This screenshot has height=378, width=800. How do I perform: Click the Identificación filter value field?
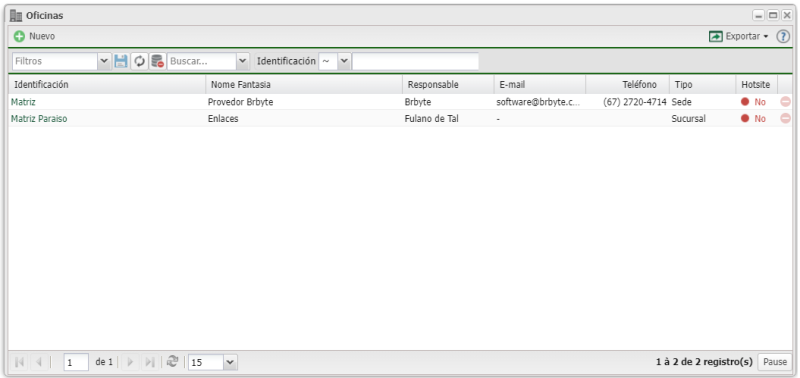[x=415, y=61]
